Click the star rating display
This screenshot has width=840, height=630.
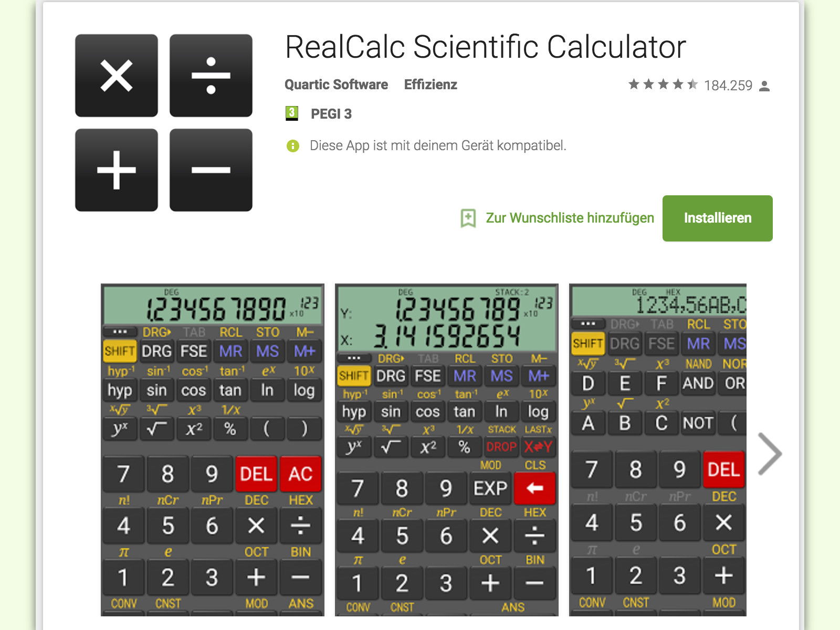click(x=663, y=85)
